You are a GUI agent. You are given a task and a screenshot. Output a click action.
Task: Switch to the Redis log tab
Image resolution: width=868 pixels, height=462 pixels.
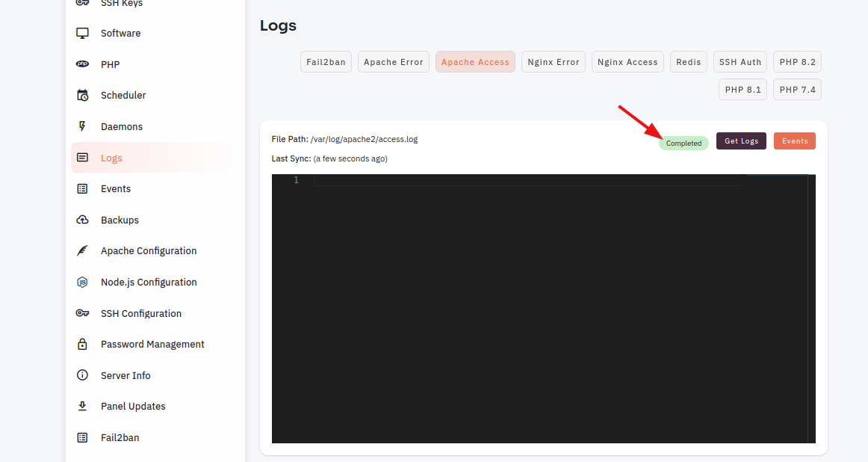[x=689, y=62]
